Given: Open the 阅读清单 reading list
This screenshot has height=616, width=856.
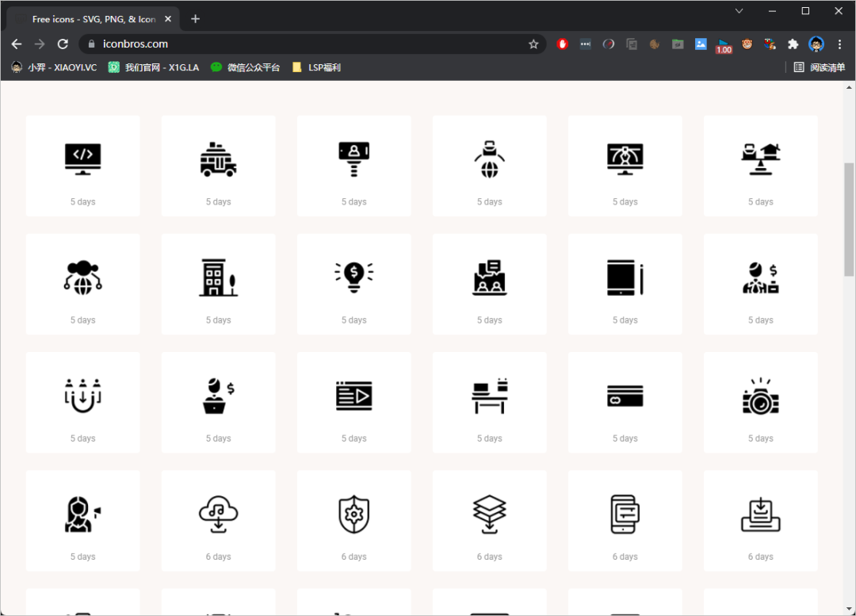Looking at the screenshot, I should pos(820,67).
